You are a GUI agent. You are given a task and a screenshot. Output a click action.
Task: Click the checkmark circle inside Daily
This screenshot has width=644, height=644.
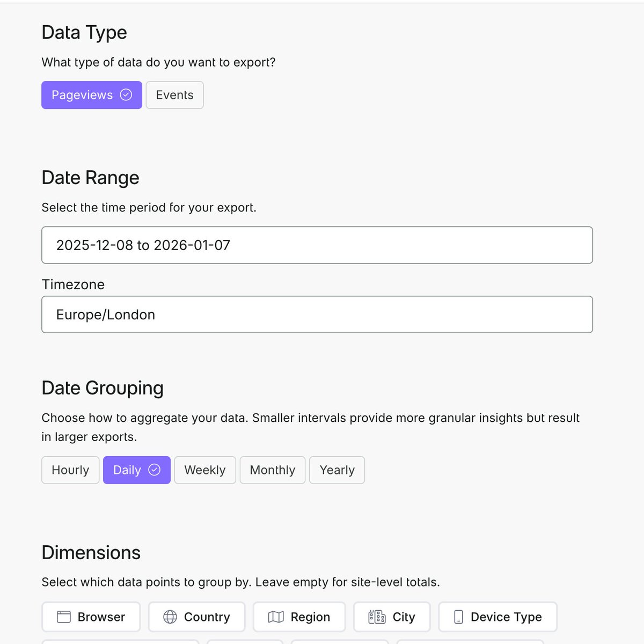click(x=154, y=470)
